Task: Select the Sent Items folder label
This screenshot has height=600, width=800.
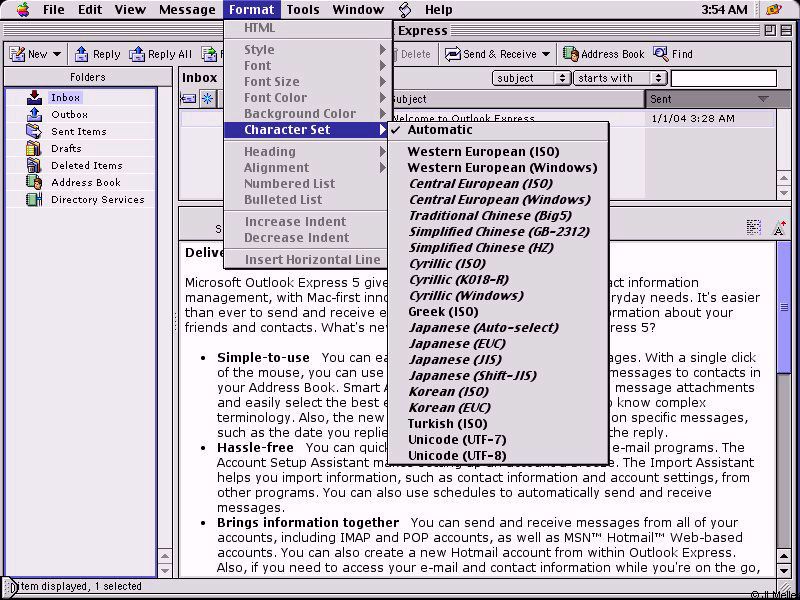Action: pos(79,131)
